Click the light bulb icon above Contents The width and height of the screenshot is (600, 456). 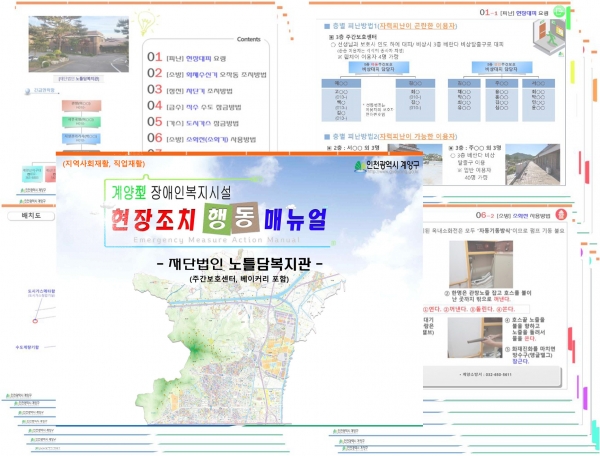click(147, 22)
